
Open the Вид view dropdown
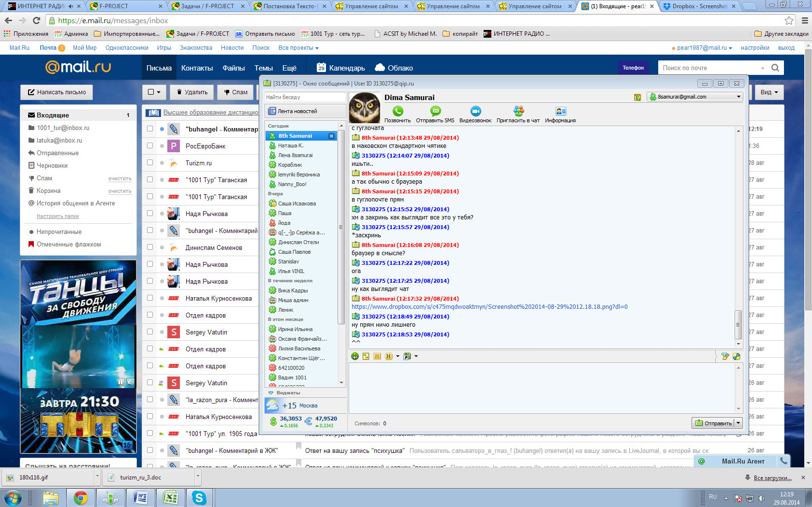click(769, 92)
